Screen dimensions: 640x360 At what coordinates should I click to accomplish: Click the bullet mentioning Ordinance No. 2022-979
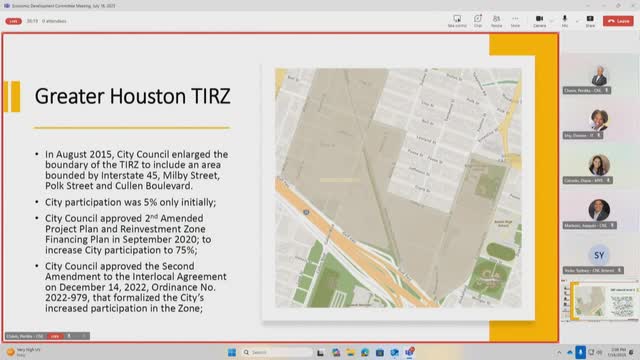point(136,287)
